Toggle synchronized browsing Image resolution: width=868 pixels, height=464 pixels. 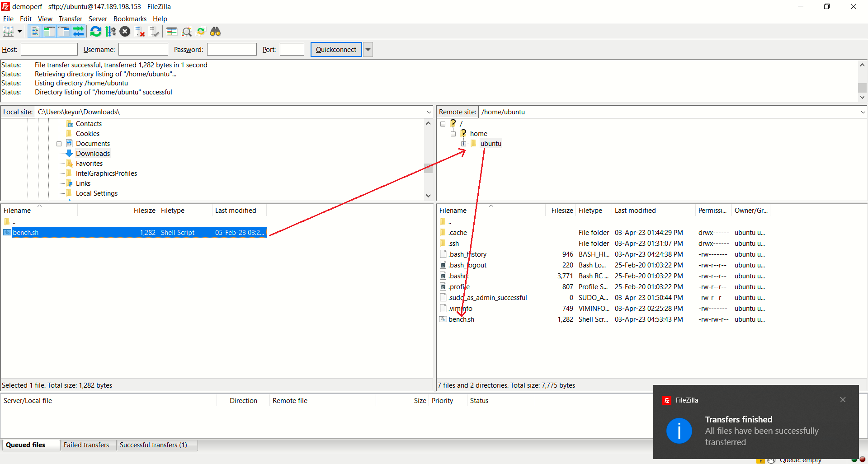[x=201, y=32]
